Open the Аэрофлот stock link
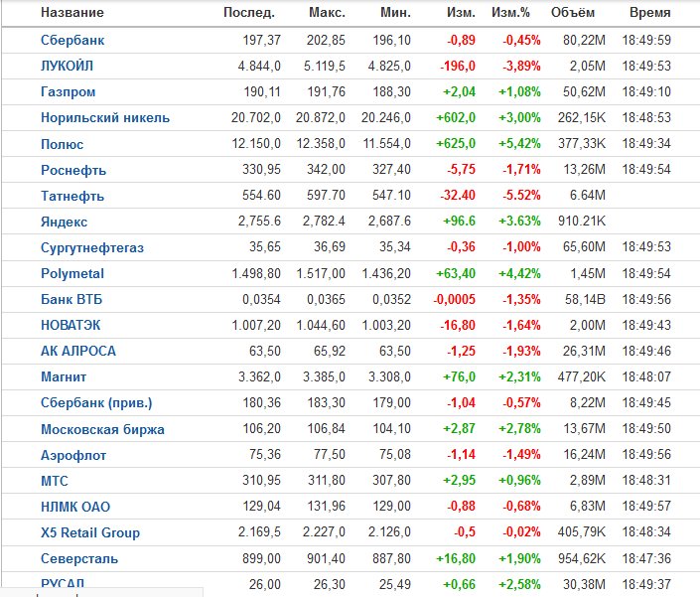This screenshot has width=700, height=597. coord(73,455)
